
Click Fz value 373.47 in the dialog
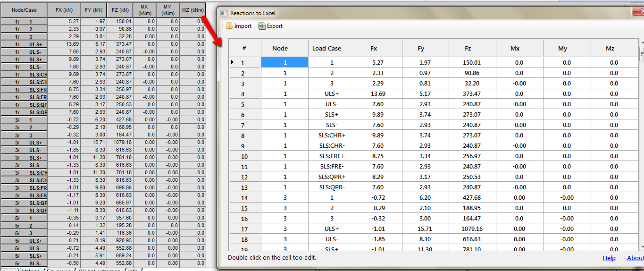(x=472, y=93)
